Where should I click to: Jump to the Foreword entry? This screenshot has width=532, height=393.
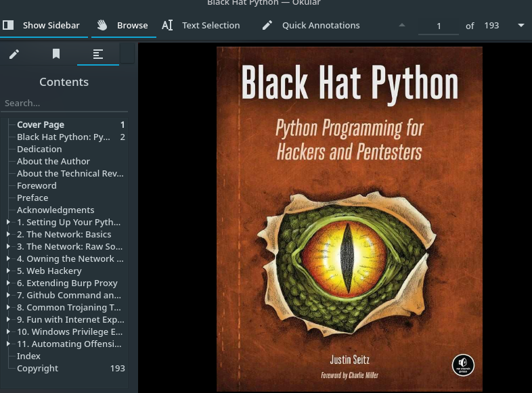click(37, 185)
